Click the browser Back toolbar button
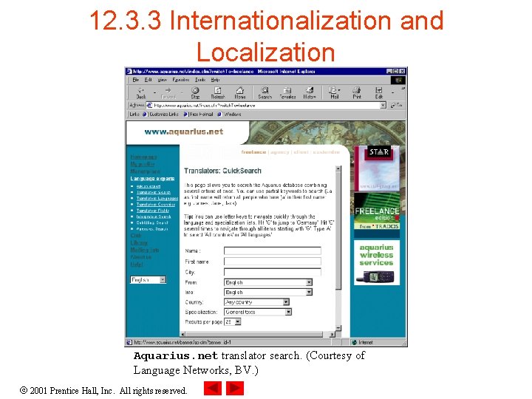Image resolution: width=532 pixels, height=399 pixels. pos(141,92)
